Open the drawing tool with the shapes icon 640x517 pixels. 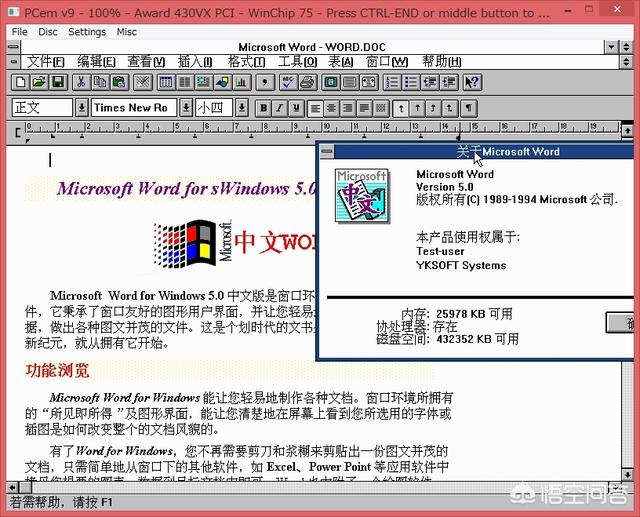click(222, 82)
